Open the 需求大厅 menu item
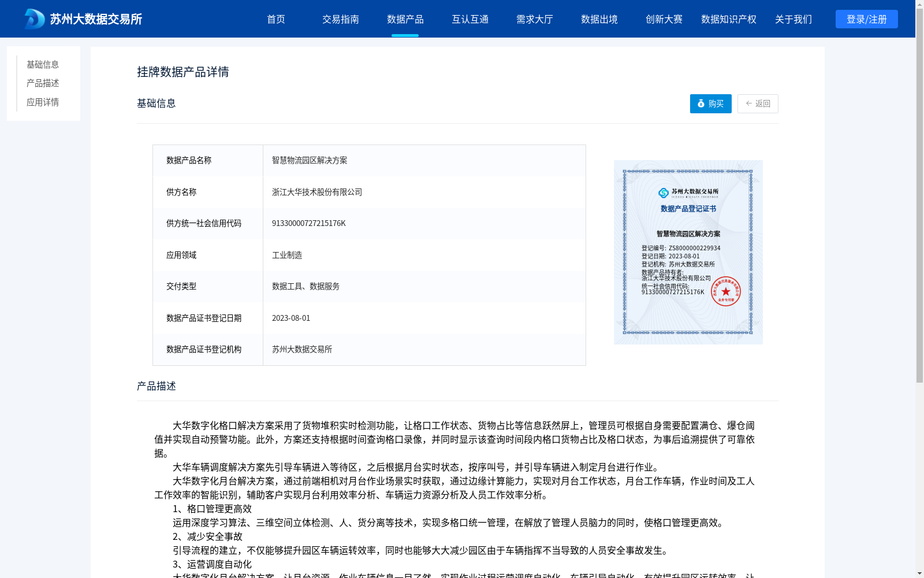The height and width of the screenshot is (578, 924). click(535, 19)
